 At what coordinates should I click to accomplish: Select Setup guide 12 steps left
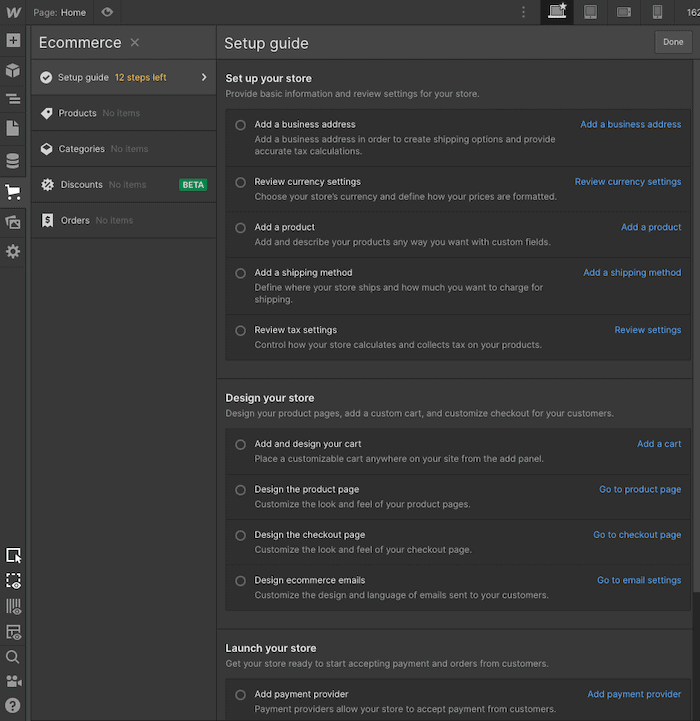tap(124, 77)
